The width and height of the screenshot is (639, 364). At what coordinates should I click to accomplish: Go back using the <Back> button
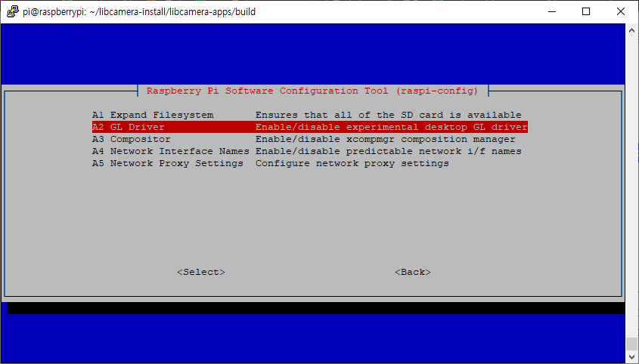click(x=413, y=272)
